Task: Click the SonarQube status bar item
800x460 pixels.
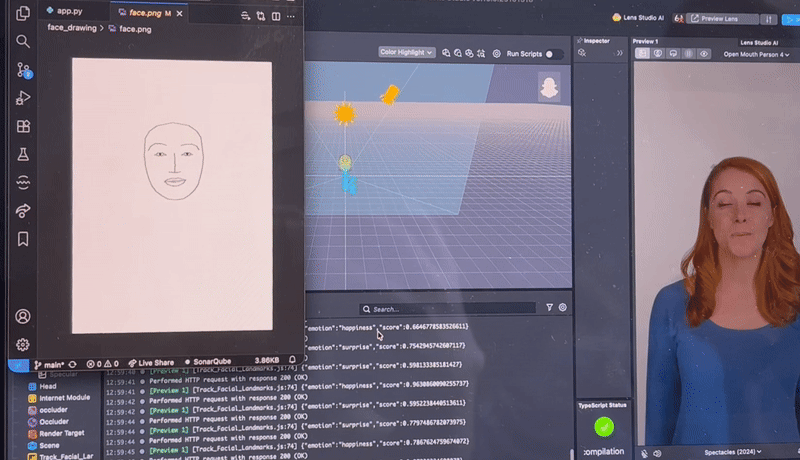Action: point(208,362)
